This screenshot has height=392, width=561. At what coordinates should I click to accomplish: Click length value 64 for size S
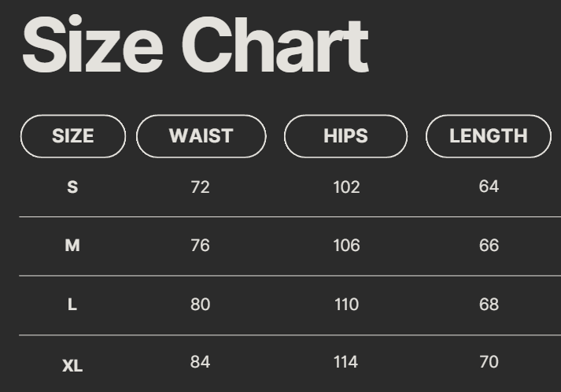pos(489,187)
